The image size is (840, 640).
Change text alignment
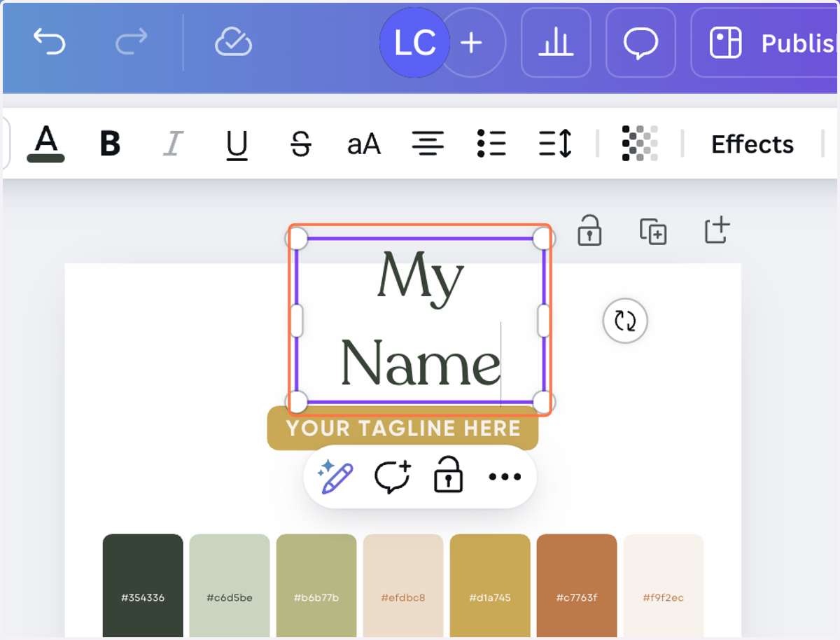pyautogui.click(x=428, y=144)
